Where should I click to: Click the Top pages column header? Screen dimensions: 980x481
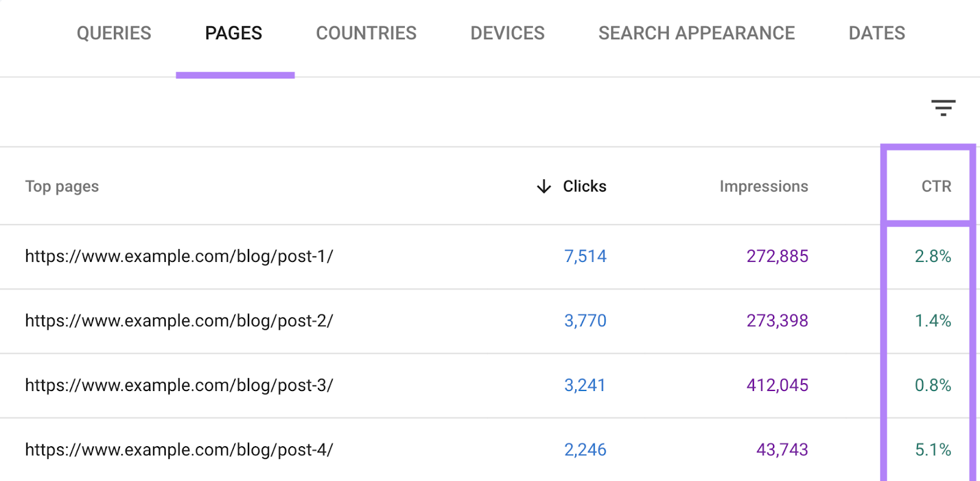(62, 186)
